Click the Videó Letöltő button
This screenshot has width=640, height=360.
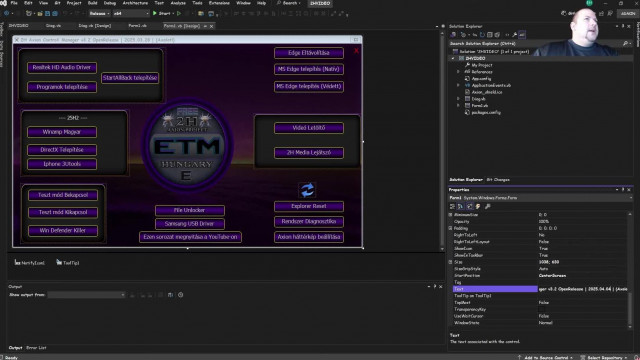[309, 128]
